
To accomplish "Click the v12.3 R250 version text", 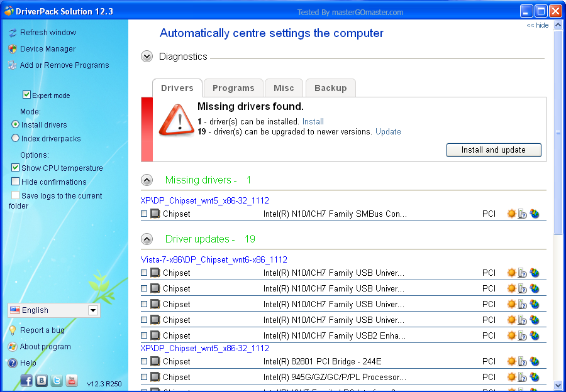I will (104, 384).
